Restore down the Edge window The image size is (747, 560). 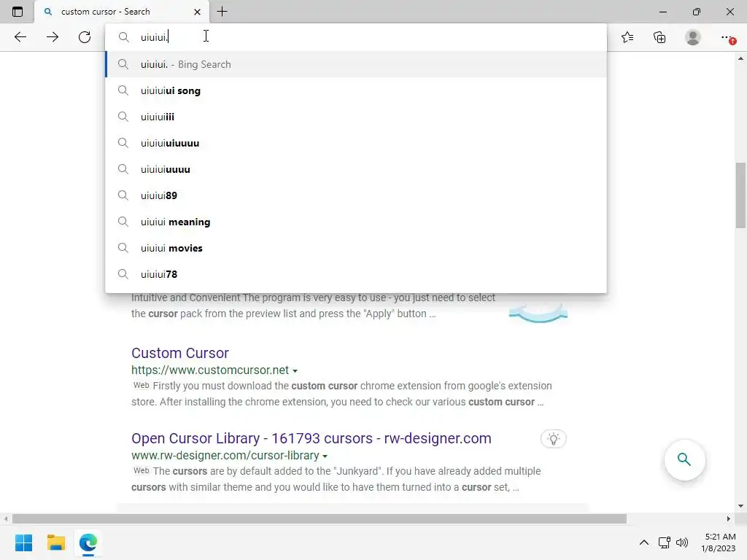tap(697, 12)
